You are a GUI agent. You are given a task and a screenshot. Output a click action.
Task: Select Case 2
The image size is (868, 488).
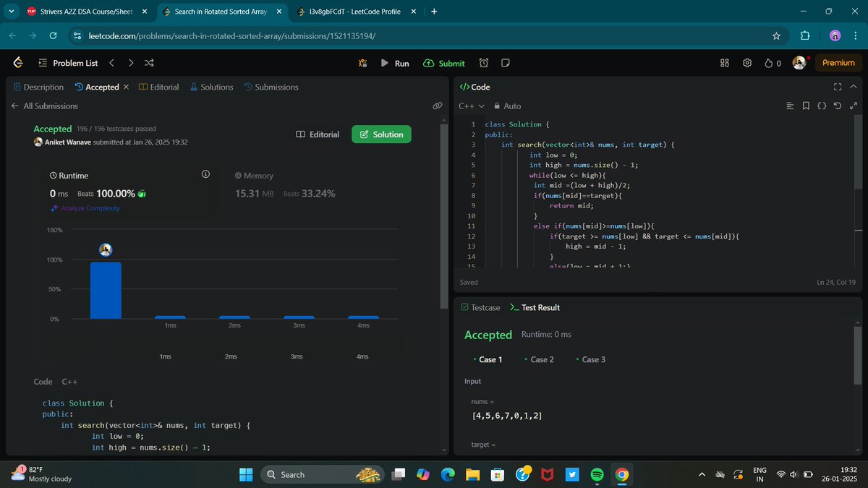[539, 359]
